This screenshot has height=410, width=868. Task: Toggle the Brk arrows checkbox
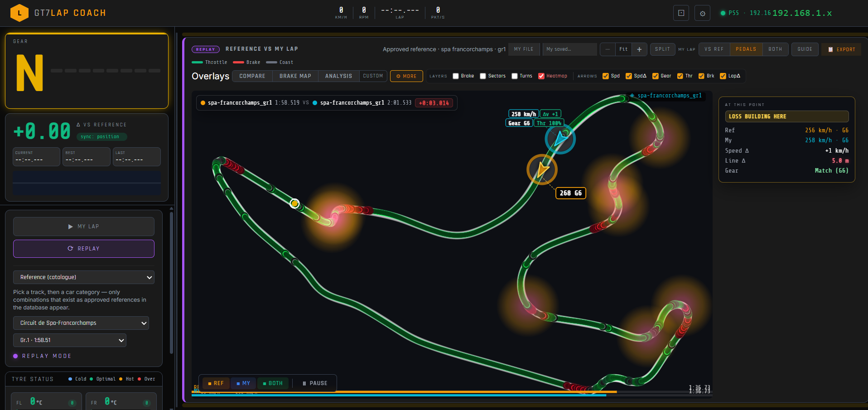(x=701, y=76)
